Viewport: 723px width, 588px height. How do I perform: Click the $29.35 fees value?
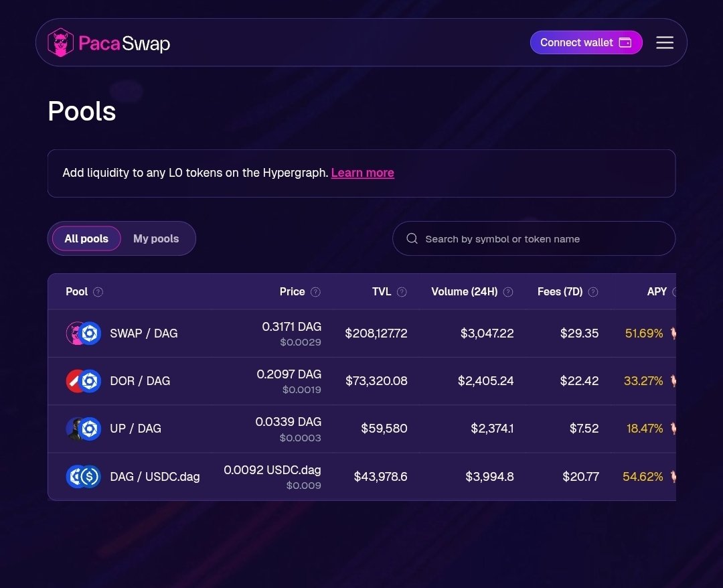[579, 333]
